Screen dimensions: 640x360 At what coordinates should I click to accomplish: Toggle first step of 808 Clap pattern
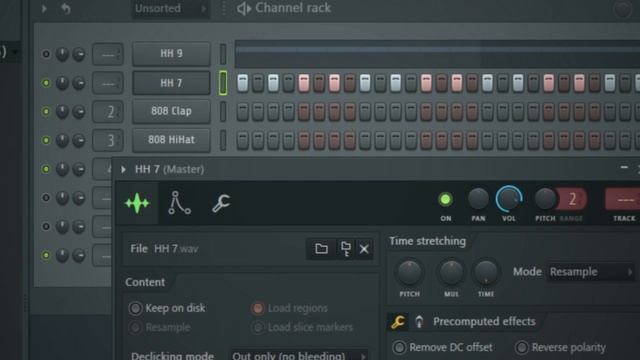242,111
